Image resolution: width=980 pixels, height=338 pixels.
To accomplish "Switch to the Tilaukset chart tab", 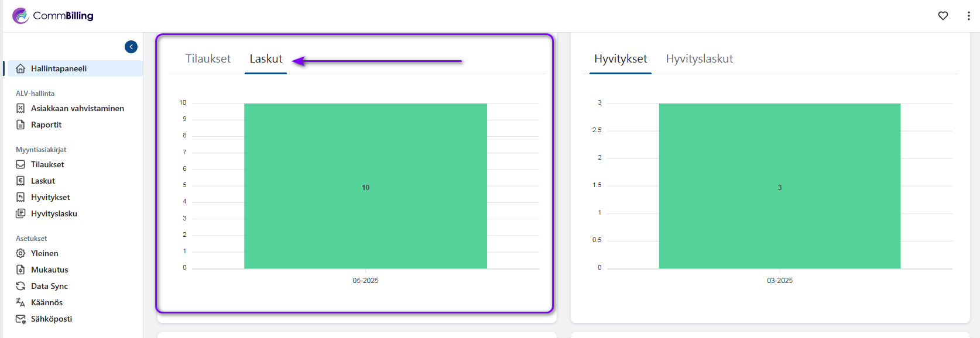I will [208, 59].
